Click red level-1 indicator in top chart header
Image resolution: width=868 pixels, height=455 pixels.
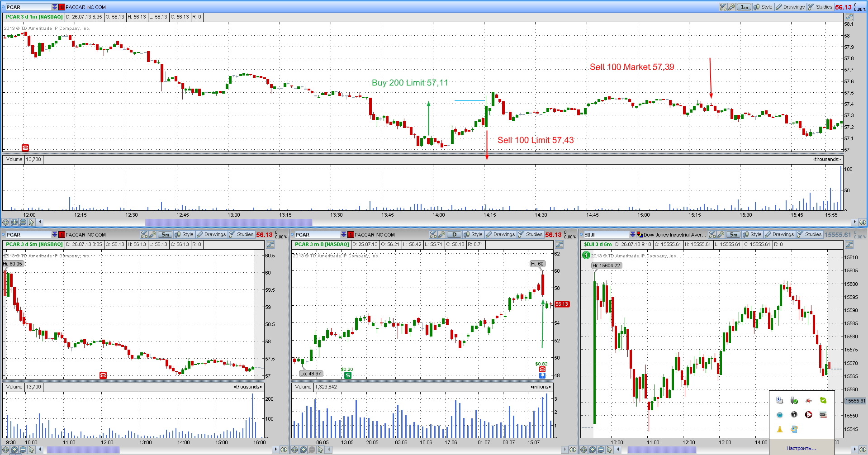pyautogui.click(x=62, y=7)
